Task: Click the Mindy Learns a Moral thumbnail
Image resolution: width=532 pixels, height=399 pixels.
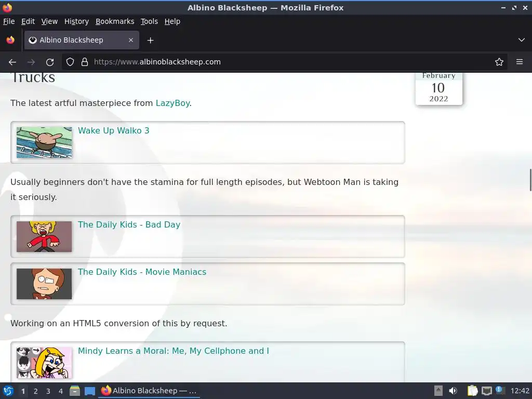Action: coord(44,363)
